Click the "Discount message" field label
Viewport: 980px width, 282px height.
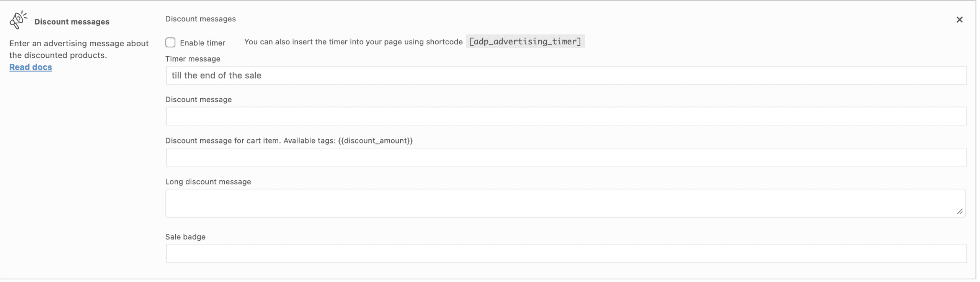click(198, 100)
